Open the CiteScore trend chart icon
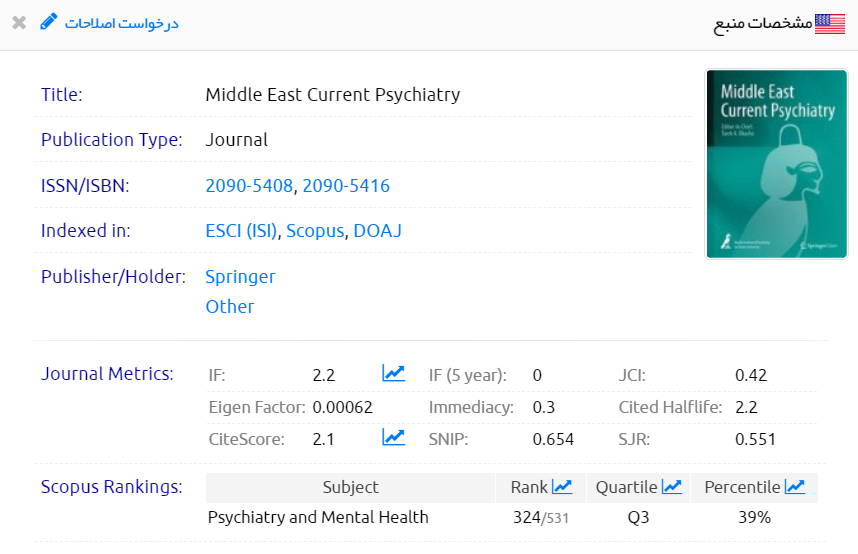Viewport: 858px width, 554px height. click(x=393, y=437)
